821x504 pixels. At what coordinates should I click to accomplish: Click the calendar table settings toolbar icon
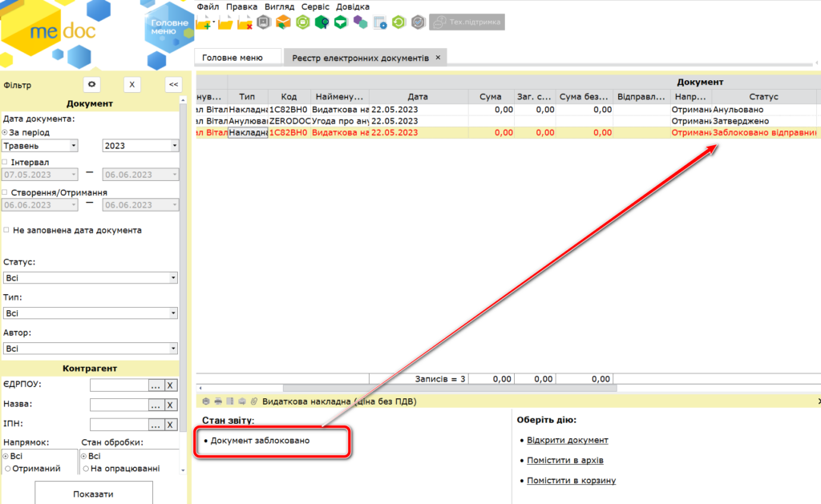click(380, 22)
